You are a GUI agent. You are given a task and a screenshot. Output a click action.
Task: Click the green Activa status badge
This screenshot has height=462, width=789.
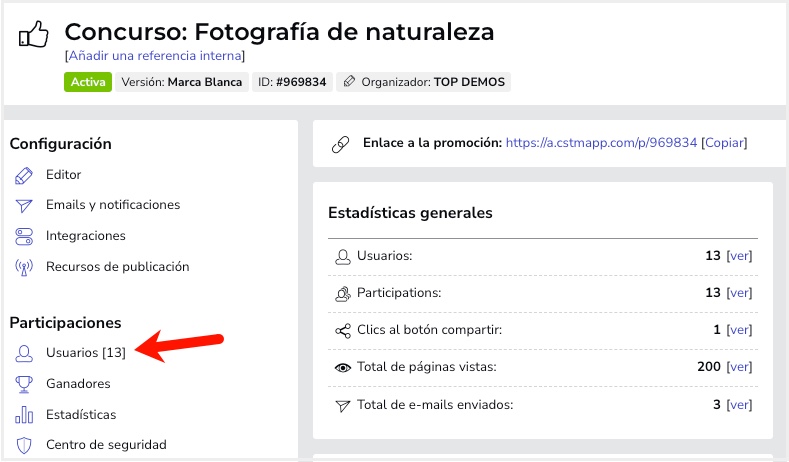pos(87,82)
